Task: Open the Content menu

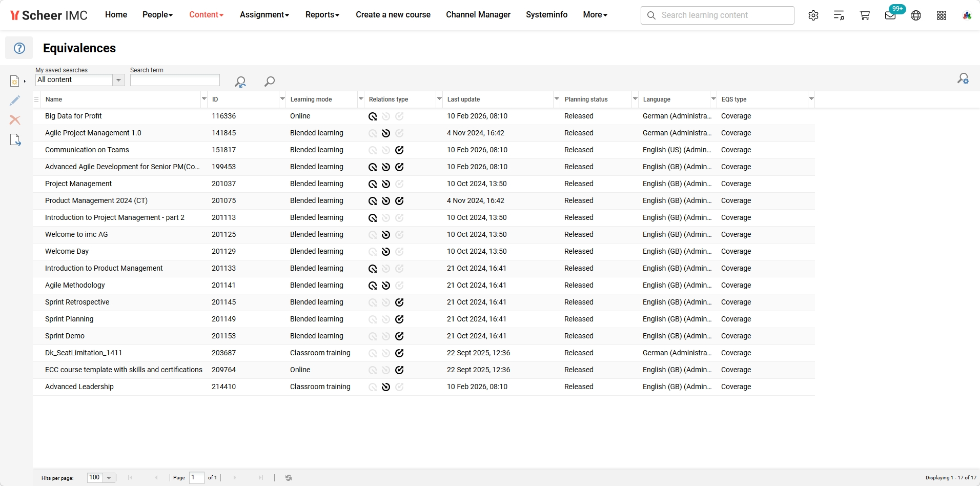Action: coord(206,15)
